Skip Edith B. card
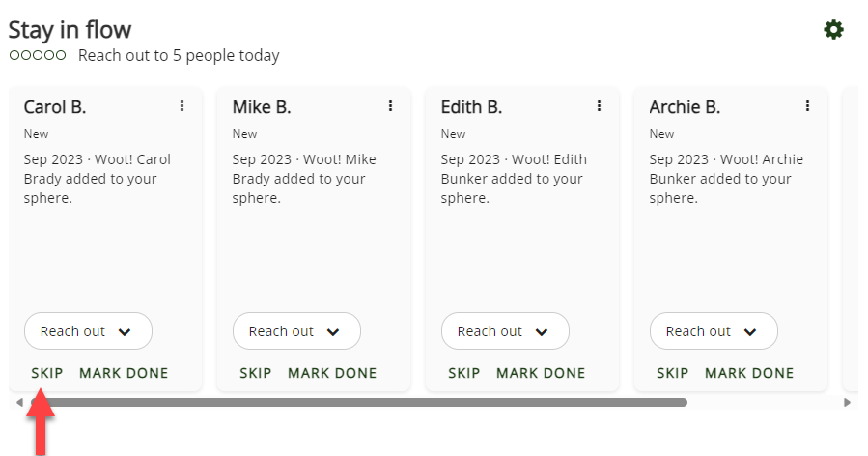The height and width of the screenshot is (456, 868). (463, 373)
